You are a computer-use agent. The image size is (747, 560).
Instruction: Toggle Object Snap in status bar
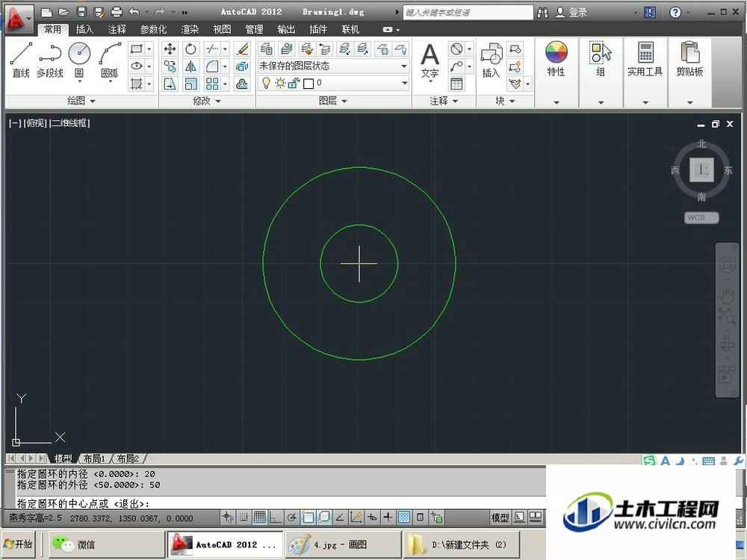click(x=308, y=517)
